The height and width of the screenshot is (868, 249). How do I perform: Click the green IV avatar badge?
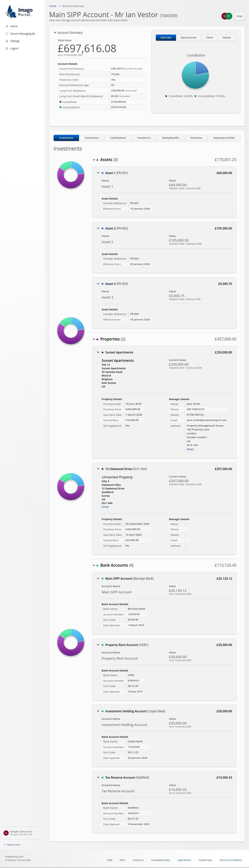tap(229, 16)
